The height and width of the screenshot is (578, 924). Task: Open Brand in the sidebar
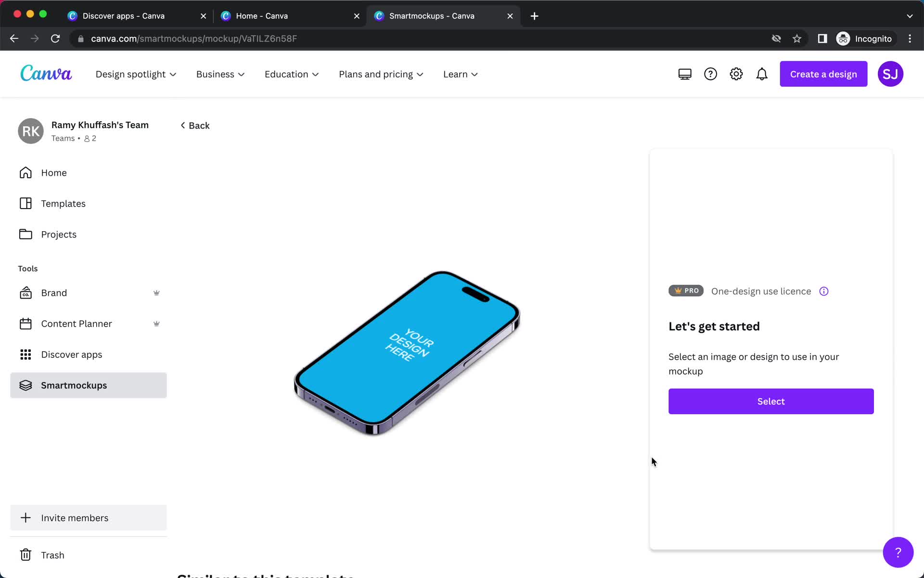(x=89, y=293)
